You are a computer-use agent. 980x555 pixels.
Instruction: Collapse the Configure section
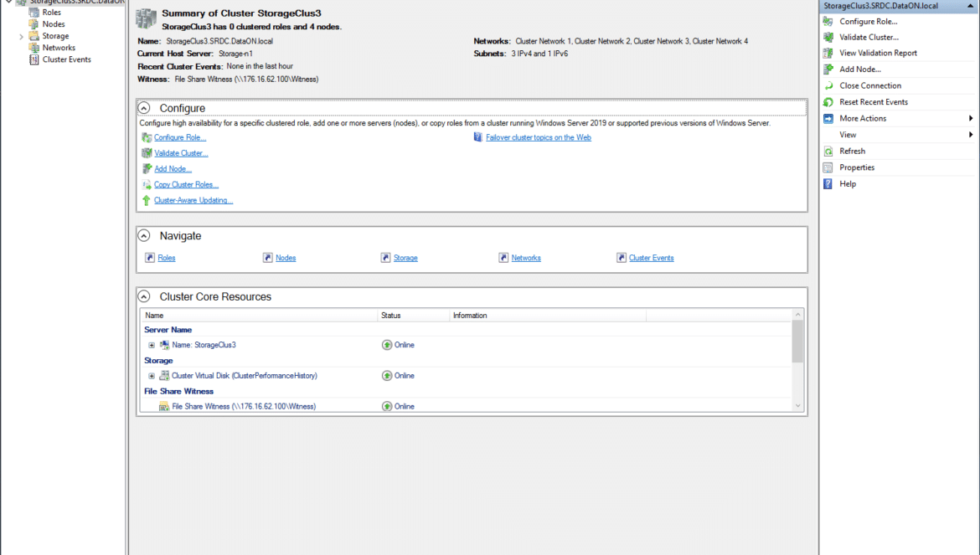tap(144, 108)
